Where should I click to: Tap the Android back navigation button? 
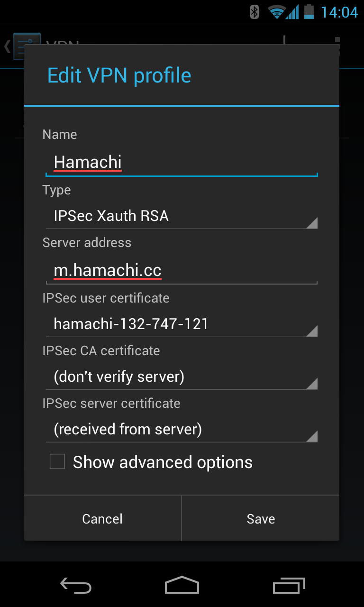pos(76,585)
